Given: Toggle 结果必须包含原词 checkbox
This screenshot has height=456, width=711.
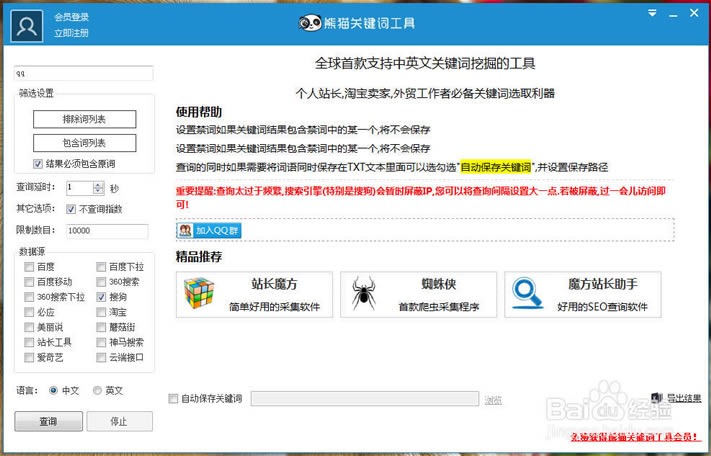Looking at the screenshot, I should point(38,164).
